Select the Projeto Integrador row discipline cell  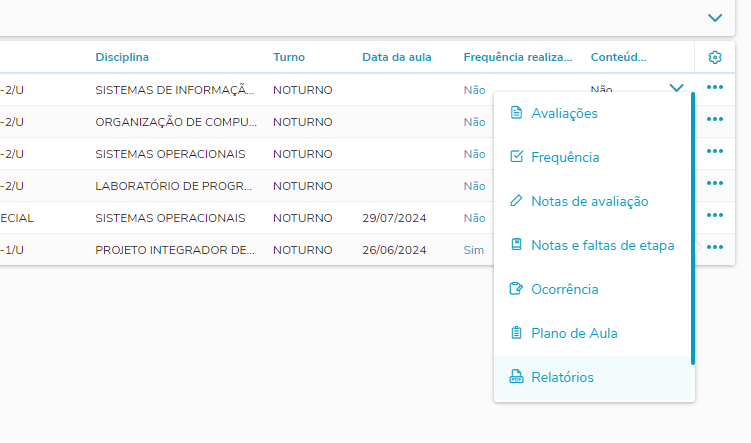pyautogui.click(x=175, y=250)
